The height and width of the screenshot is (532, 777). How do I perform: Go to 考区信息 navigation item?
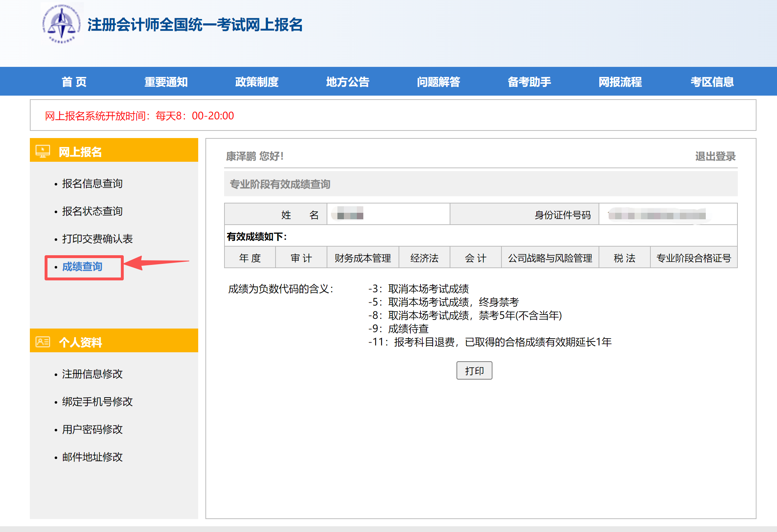pos(712,82)
